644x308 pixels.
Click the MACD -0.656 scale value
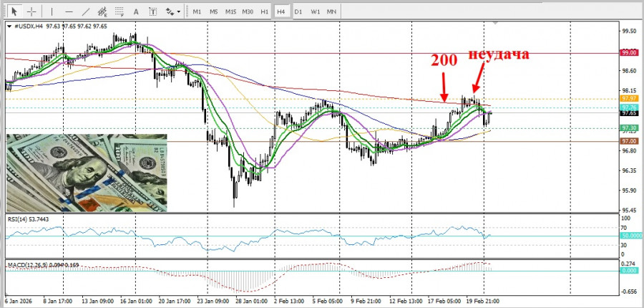point(629,292)
